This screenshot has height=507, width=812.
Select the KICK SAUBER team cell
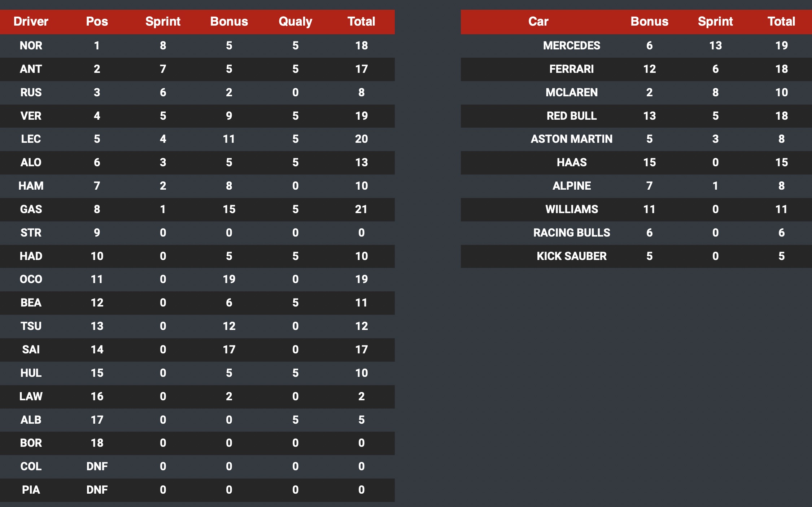click(571, 256)
